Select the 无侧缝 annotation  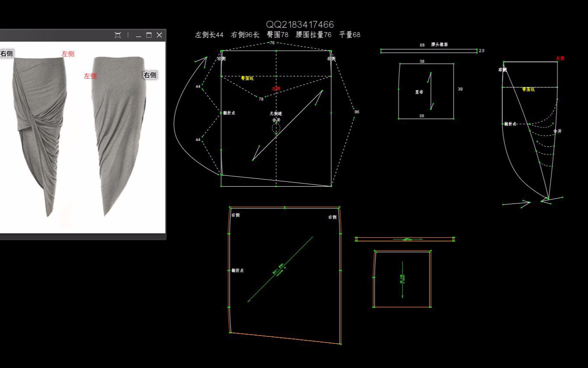(x=276, y=113)
